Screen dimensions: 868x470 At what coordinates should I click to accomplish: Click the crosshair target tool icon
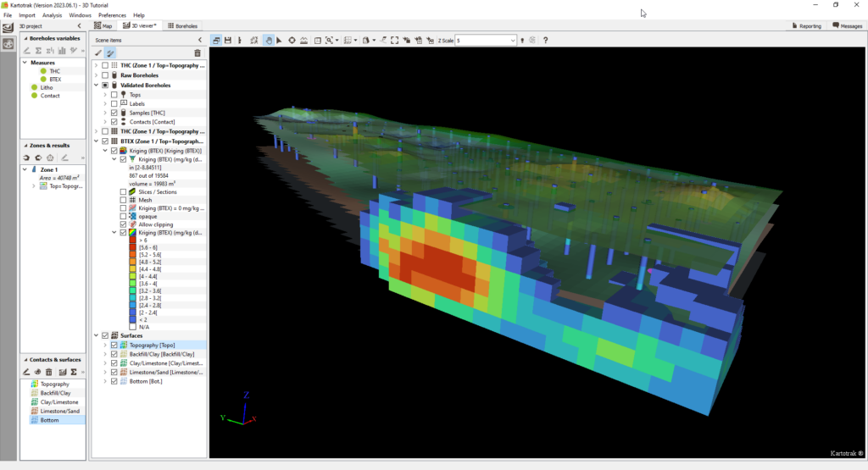click(x=292, y=41)
